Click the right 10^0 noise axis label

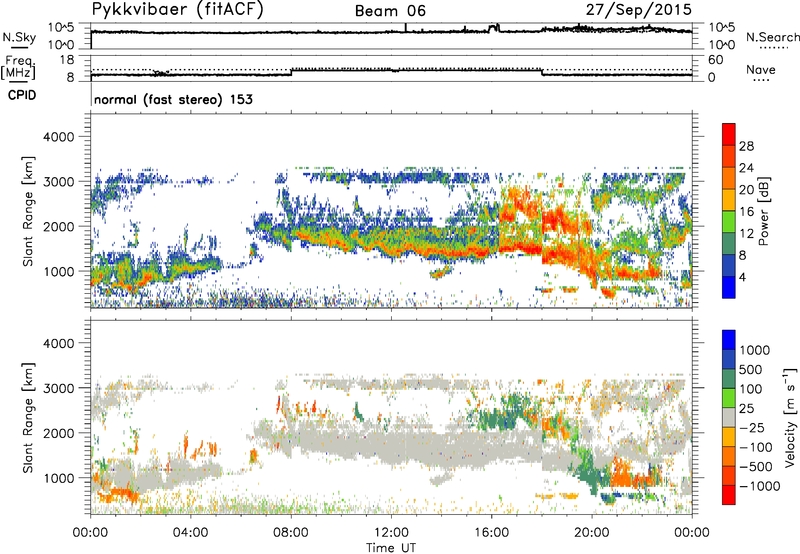pyautogui.click(x=721, y=45)
